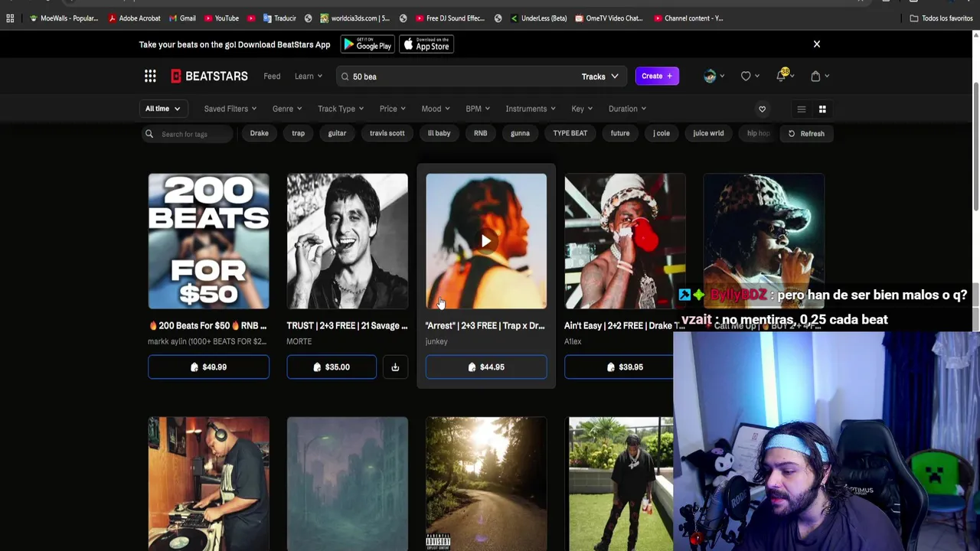Click the search magnifier icon in search bar

pyautogui.click(x=345, y=77)
